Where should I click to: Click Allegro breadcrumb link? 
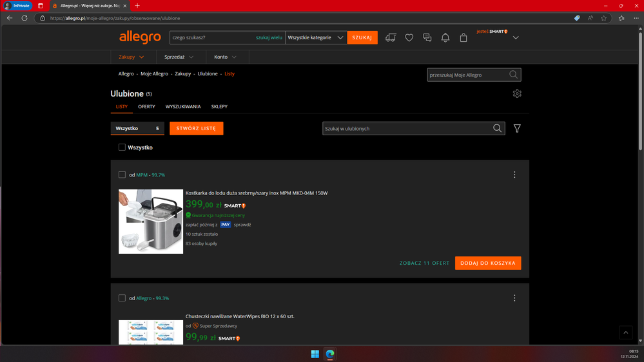tap(126, 74)
